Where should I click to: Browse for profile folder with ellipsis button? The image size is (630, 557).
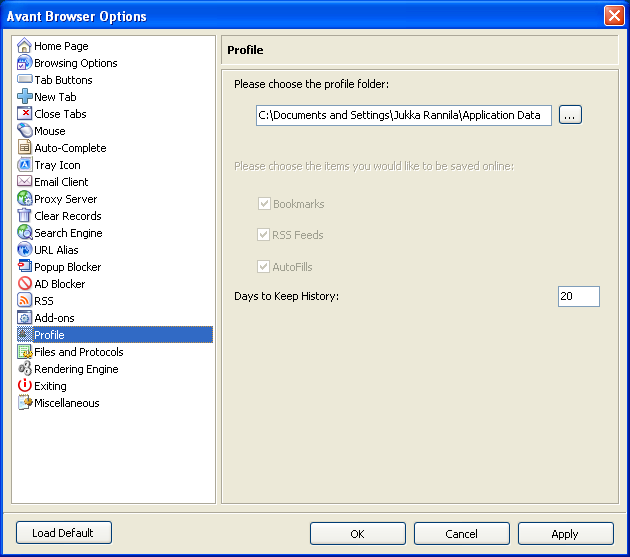pos(570,115)
